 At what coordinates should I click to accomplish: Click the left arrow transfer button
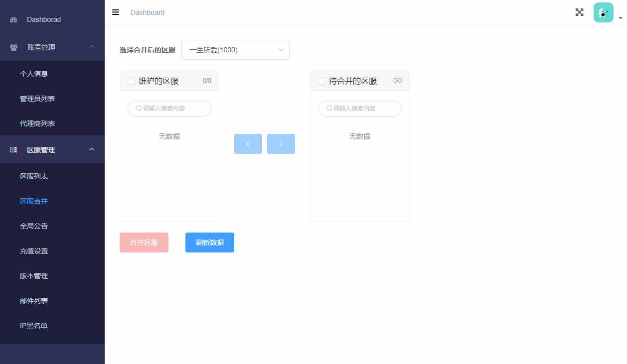[x=248, y=144]
